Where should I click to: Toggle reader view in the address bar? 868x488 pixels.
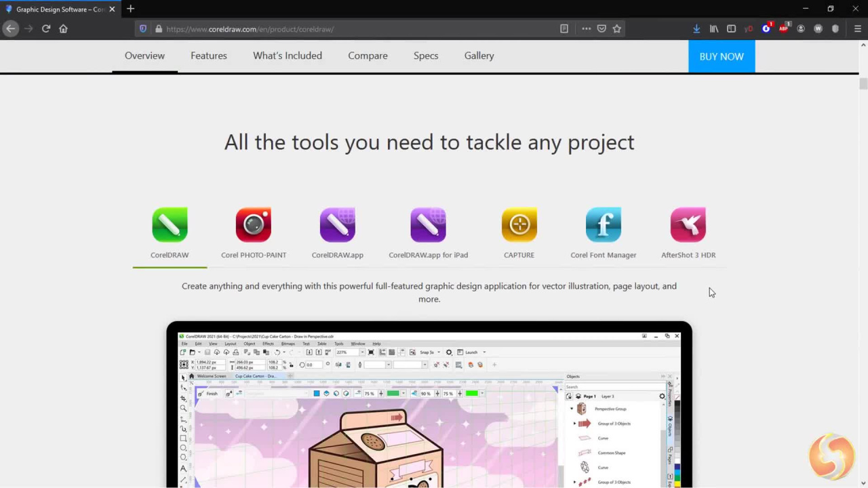[x=564, y=29]
